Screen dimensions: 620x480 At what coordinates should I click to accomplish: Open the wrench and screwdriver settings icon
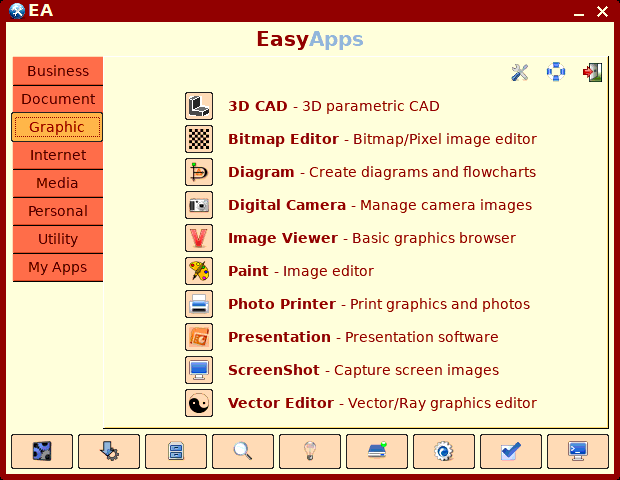tap(520, 72)
